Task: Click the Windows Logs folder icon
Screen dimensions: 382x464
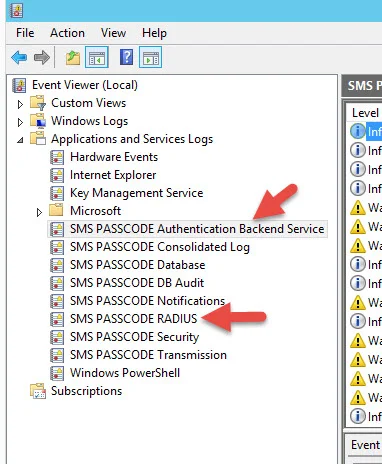Action: tap(38, 121)
